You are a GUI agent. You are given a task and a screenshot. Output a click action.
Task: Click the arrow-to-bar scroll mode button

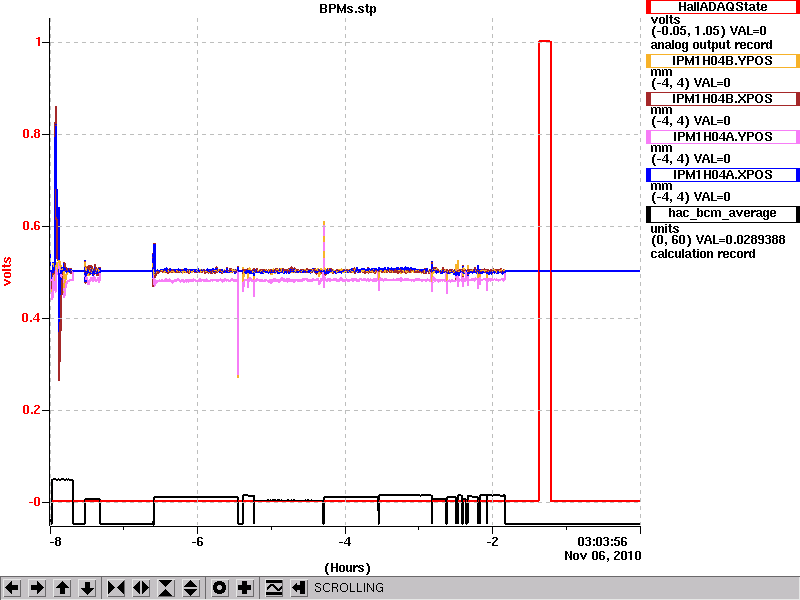299,588
